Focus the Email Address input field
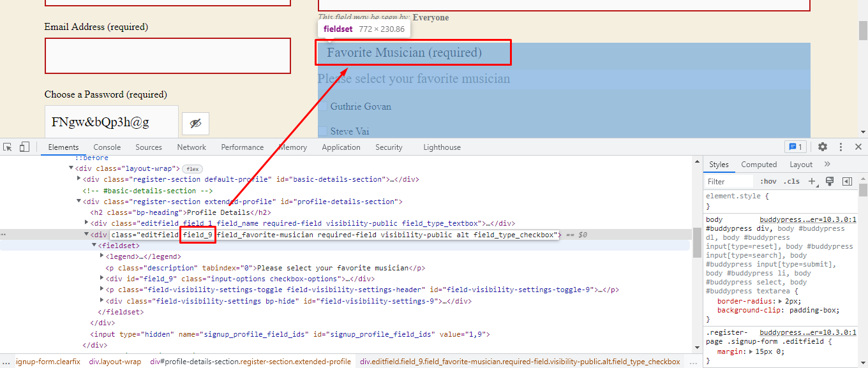 click(x=168, y=55)
